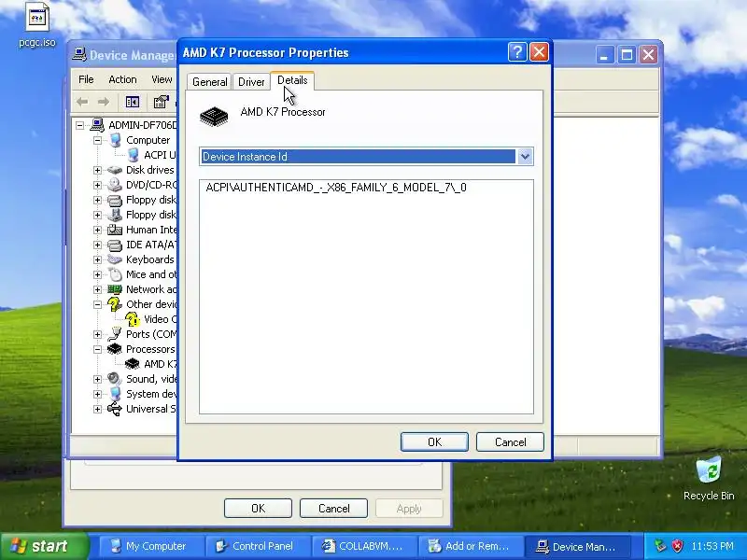Click the IDE ATA/ATAPI controllers icon
The width and height of the screenshot is (747, 560).
[x=114, y=245]
